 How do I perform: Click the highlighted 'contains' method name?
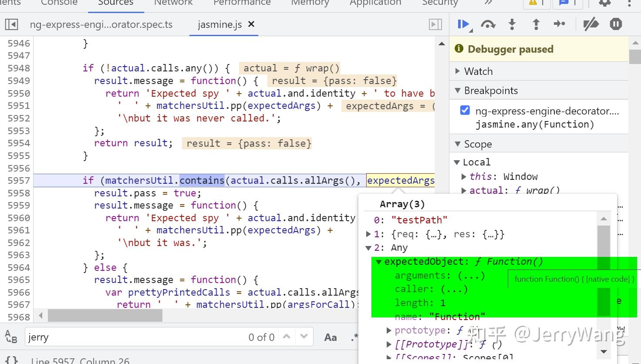point(202,181)
